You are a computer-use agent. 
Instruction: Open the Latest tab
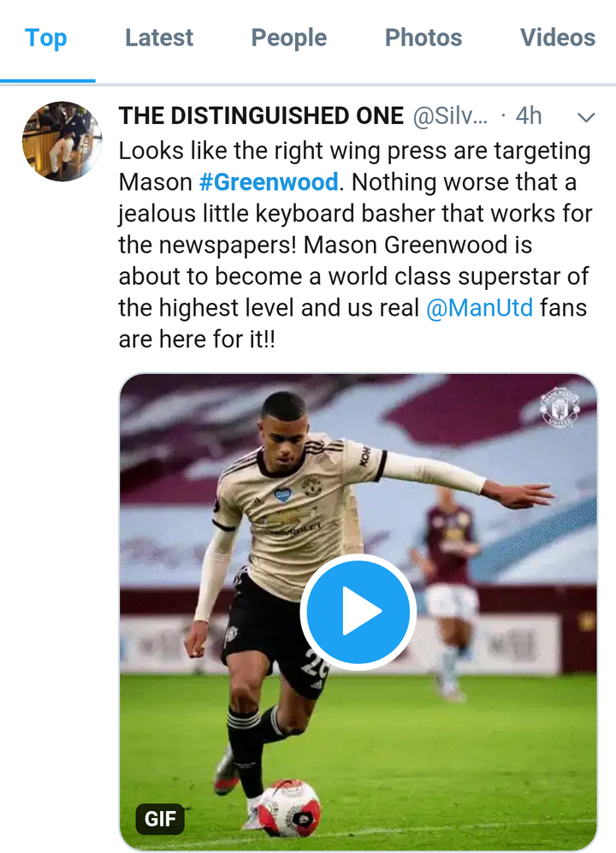[x=159, y=38]
